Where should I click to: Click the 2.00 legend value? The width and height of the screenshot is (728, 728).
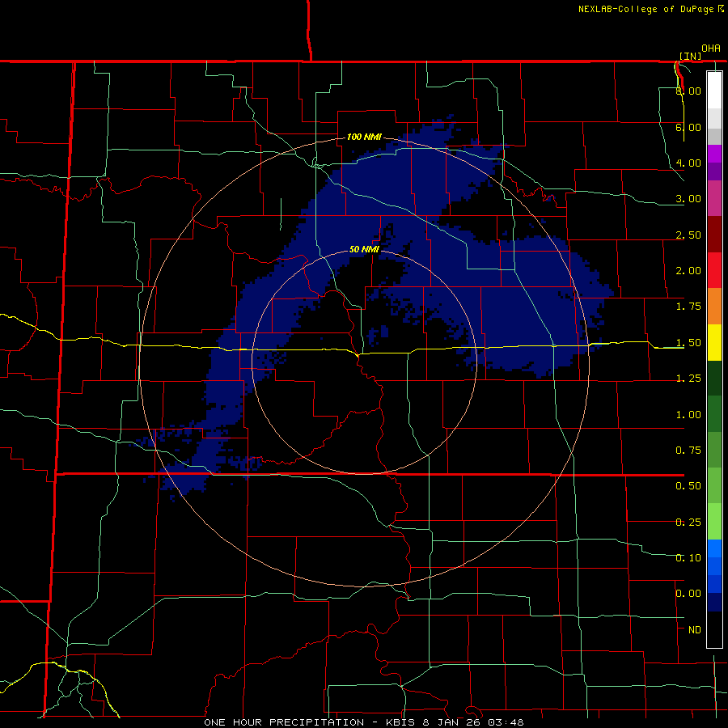point(688,271)
